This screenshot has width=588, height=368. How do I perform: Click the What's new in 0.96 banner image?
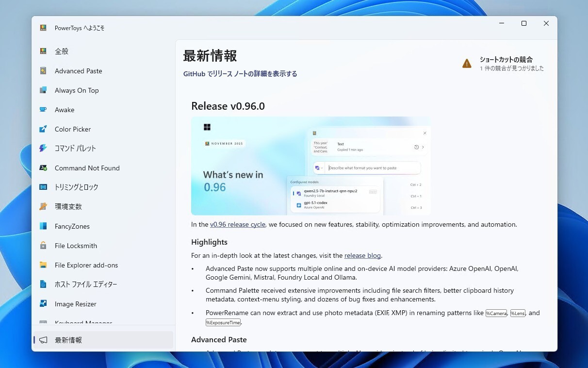[311, 166]
